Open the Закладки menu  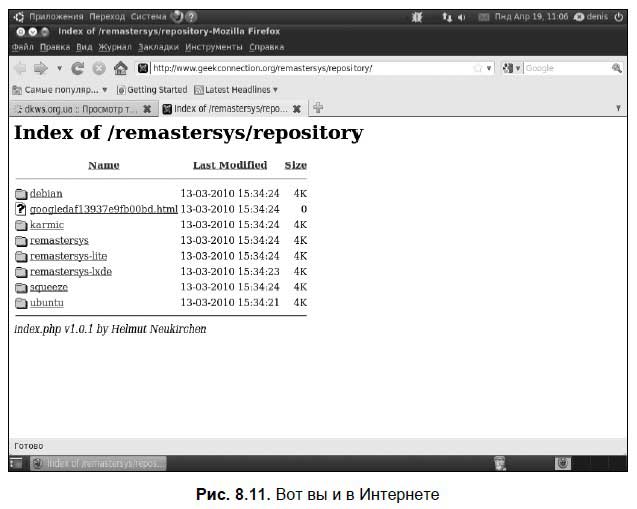pos(158,47)
